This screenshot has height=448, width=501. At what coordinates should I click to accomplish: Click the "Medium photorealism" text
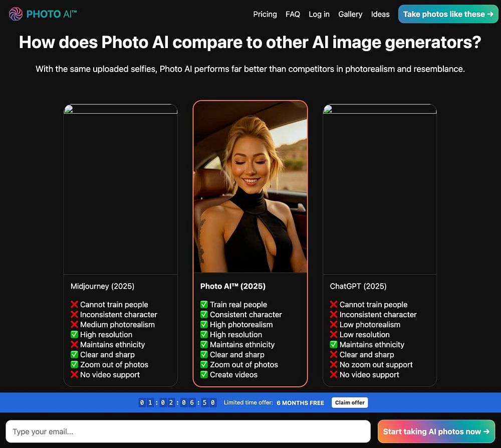(117, 324)
